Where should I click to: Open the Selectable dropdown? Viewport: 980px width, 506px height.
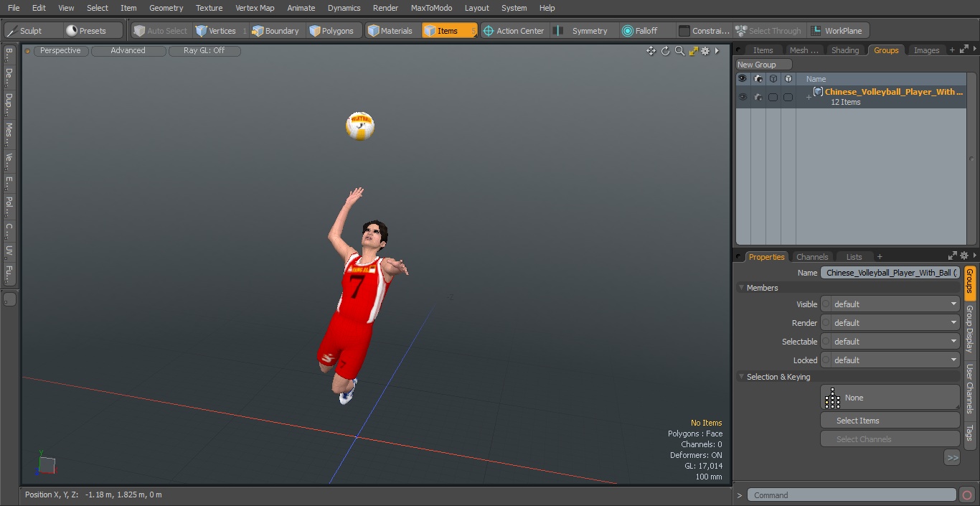tap(890, 342)
